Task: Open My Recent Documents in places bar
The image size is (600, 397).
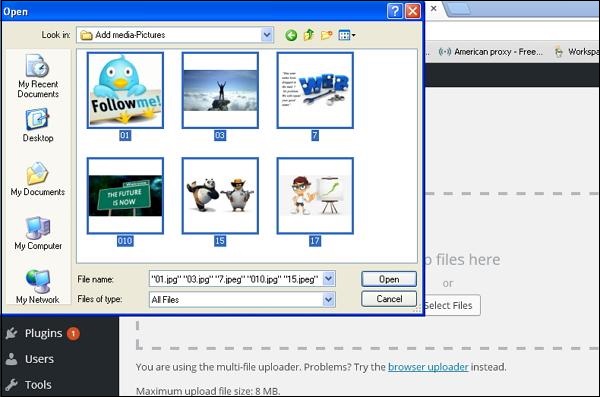Action: pos(38,76)
